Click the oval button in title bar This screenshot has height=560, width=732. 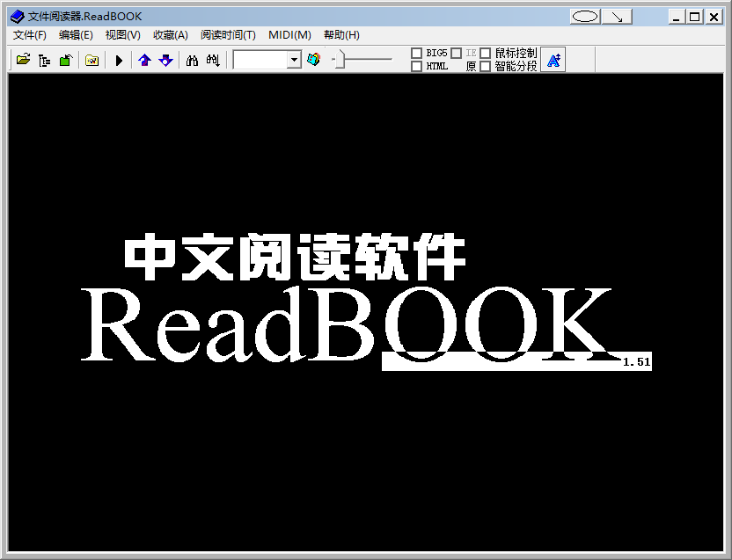[585, 17]
